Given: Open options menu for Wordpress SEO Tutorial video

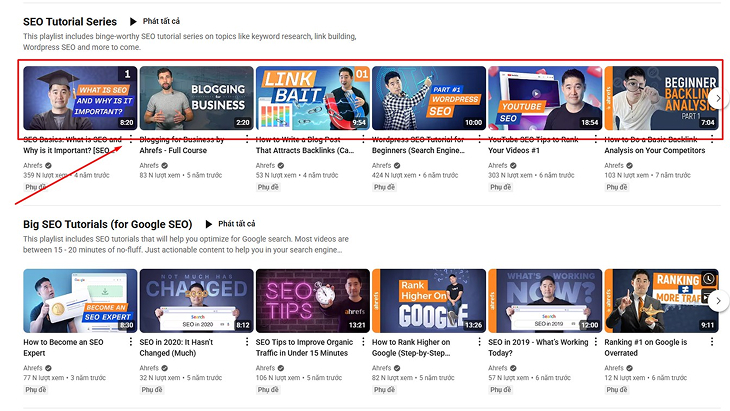Looking at the screenshot, I should pos(480,139).
